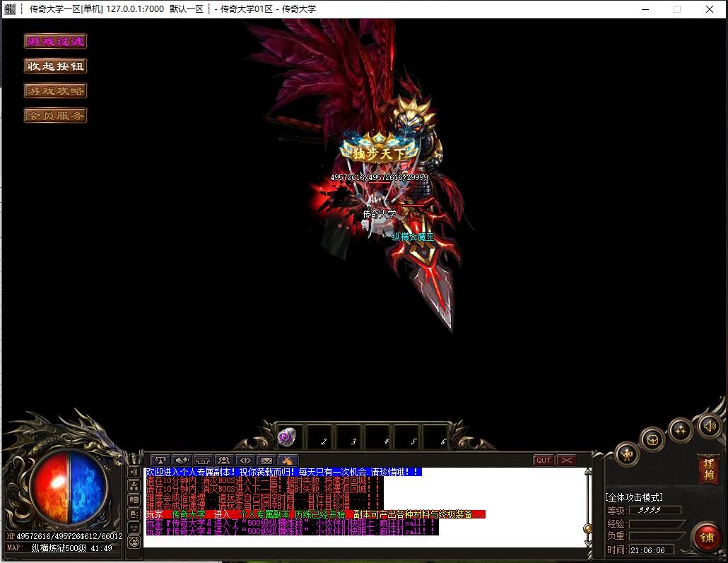Select quick slot 3
This screenshot has width=728, height=563.
pyautogui.click(x=349, y=437)
